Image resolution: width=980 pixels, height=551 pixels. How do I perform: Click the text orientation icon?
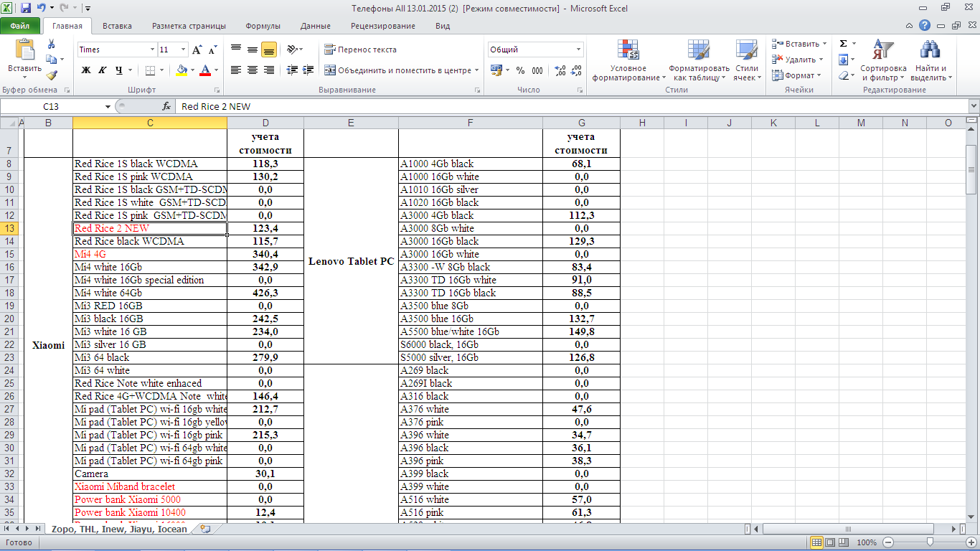coord(291,50)
